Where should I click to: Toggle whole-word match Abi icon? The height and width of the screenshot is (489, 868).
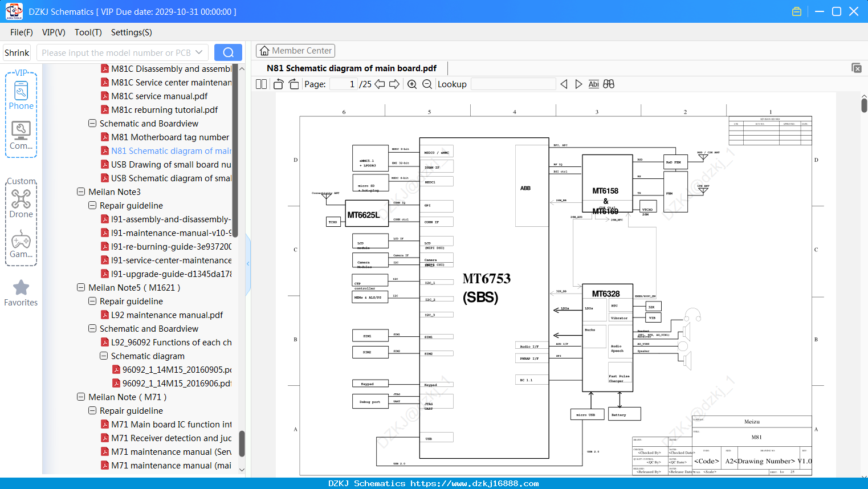click(593, 84)
